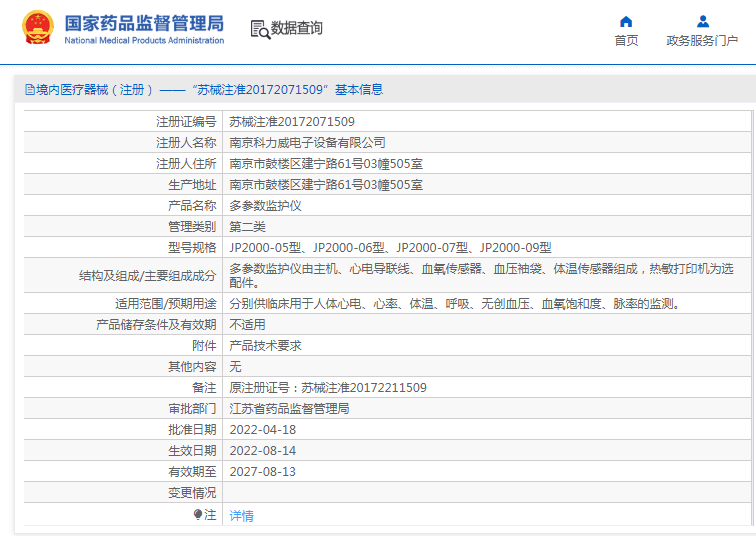Screen dimensions: 756x536
Task: Click the 生产地址 address value
Action: click(x=326, y=185)
